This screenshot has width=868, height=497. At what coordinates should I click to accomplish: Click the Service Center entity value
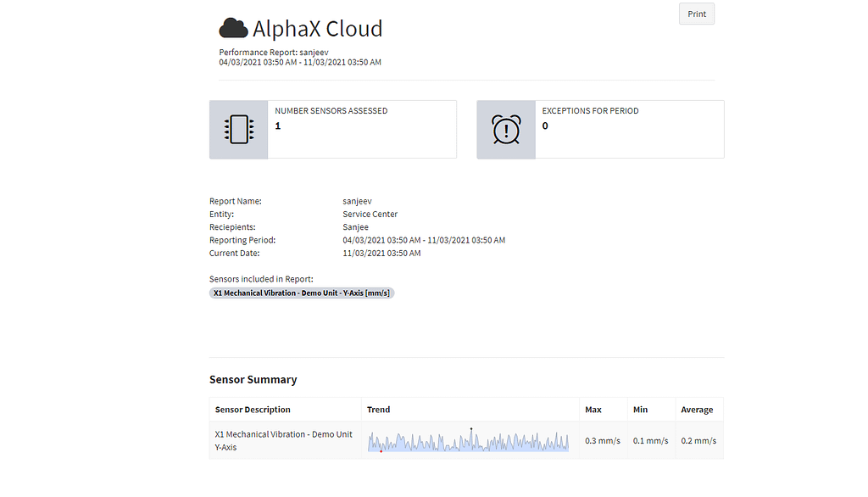click(x=370, y=214)
